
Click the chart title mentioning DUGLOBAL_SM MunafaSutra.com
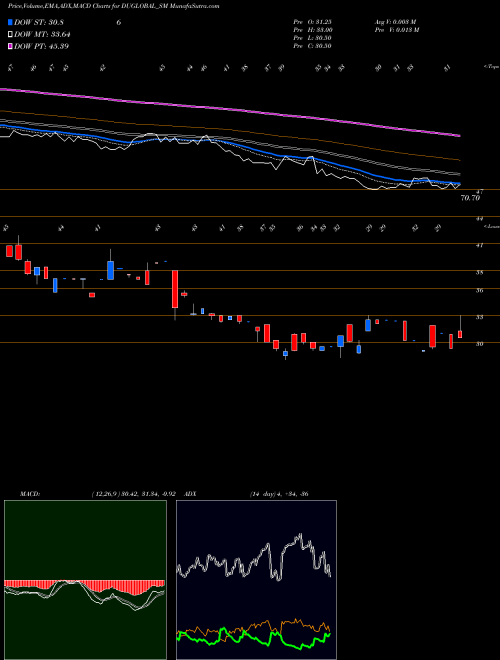(x=113, y=7)
